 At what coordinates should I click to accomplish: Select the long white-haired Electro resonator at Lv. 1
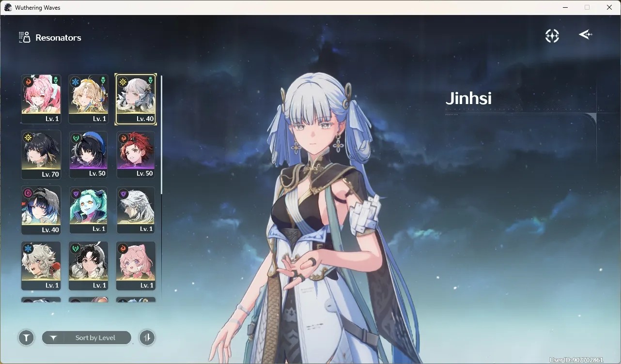pos(136,211)
